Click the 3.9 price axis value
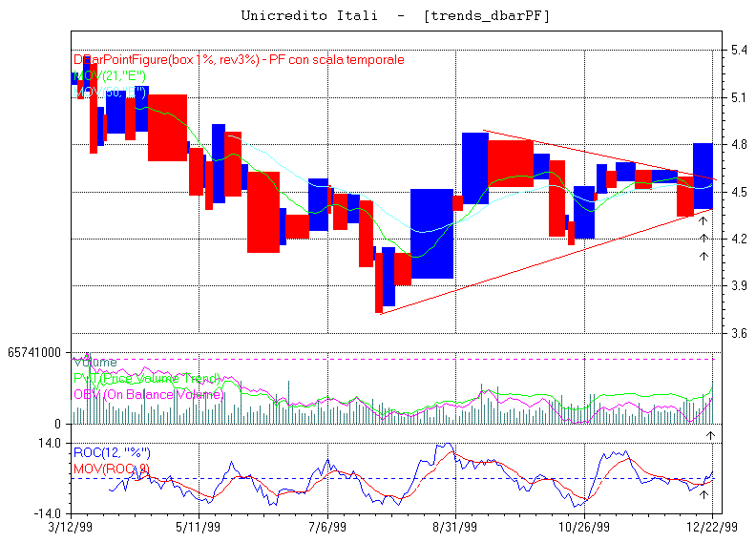Screen dimensions: 756x542 coord(739,285)
